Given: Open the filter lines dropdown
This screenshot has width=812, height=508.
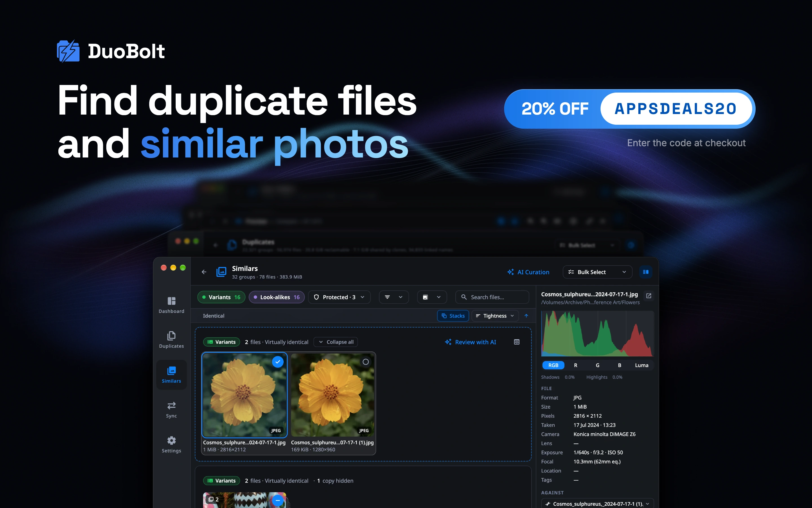Looking at the screenshot, I should click(x=394, y=297).
